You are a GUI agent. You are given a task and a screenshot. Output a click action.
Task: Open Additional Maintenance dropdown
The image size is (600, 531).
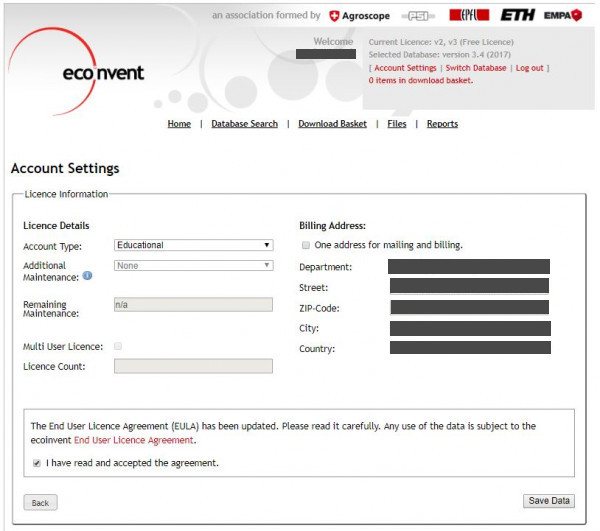(x=194, y=266)
